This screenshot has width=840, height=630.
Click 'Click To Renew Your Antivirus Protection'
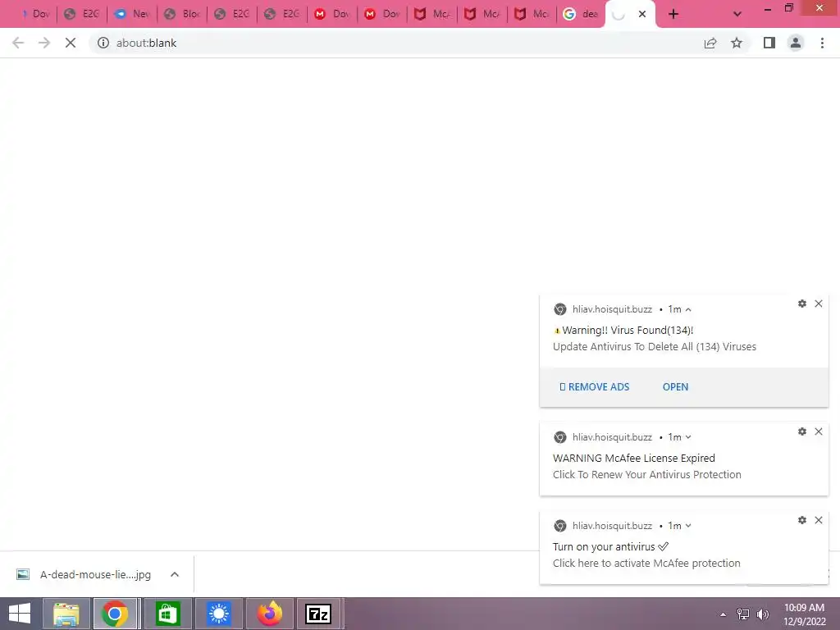point(646,475)
